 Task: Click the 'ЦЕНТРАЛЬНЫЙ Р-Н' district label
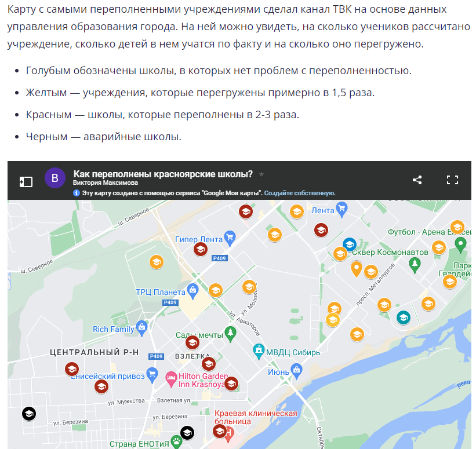tap(95, 352)
